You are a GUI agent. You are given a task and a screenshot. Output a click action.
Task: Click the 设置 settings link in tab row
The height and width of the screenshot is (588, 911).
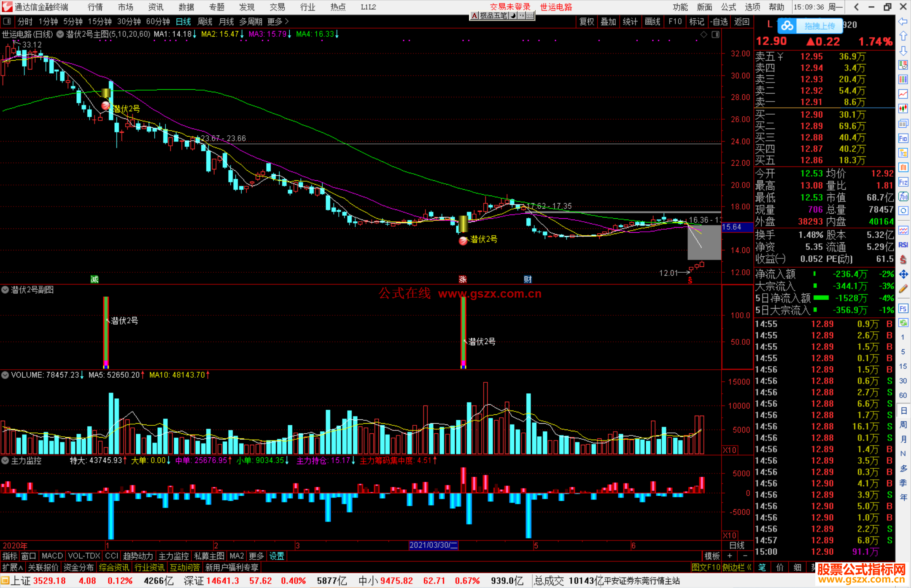coord(277,556)
